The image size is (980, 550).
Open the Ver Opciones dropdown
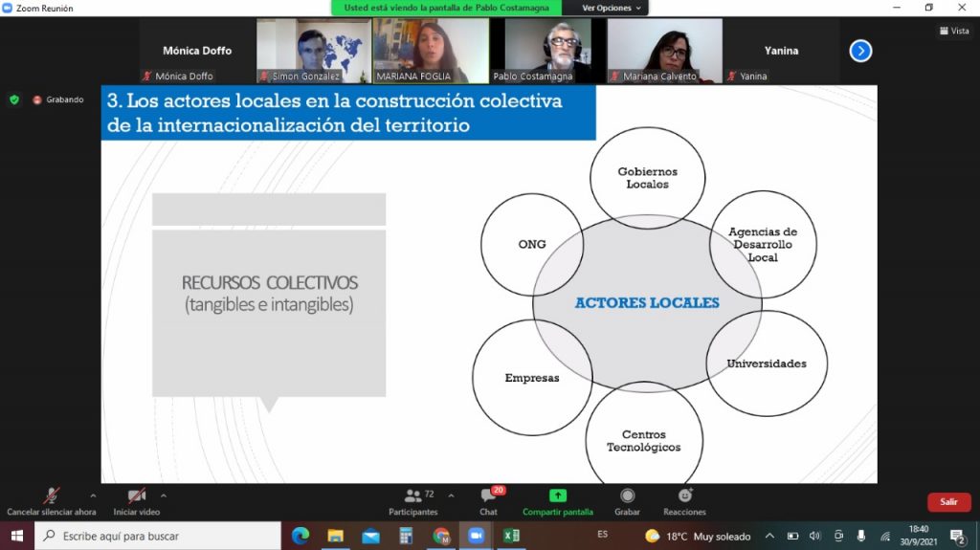612,8
